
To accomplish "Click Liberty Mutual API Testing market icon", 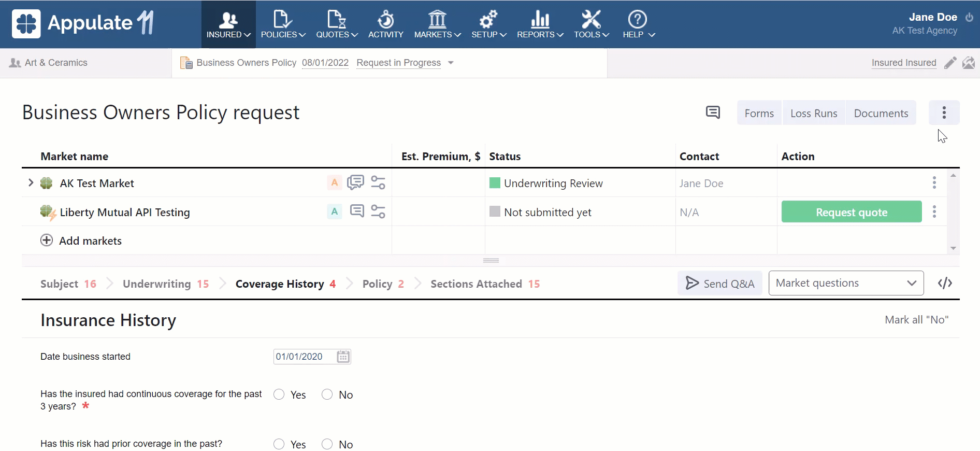I will 48,212.
